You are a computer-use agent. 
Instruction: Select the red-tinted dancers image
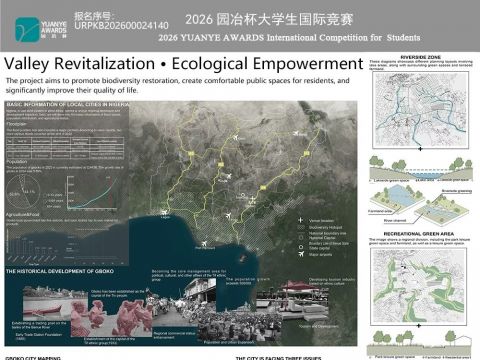111,318
